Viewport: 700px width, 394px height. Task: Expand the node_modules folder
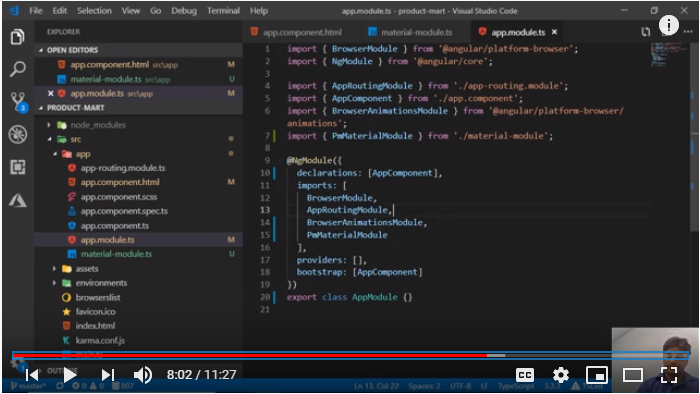[x=49, y=125]
